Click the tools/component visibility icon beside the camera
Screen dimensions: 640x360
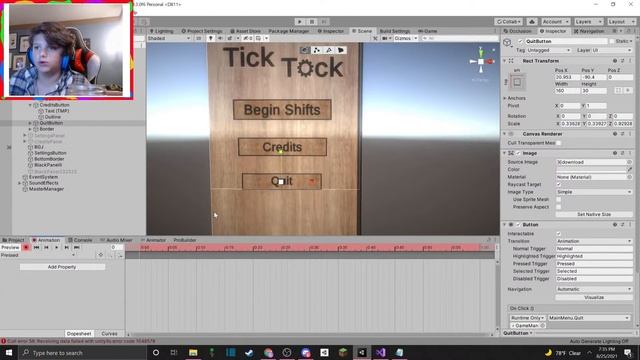(x=375, y=38)
